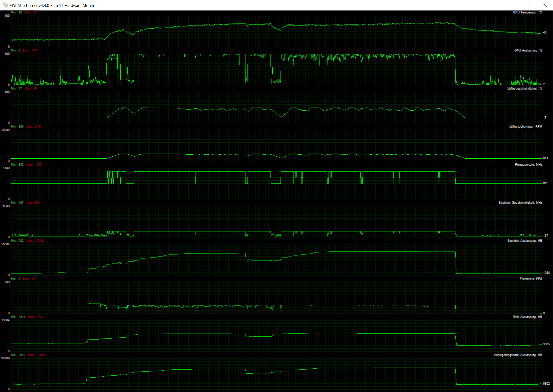Select the Auslagerungsdatei Auslastung graph label
The height and width of the screenshot is (392, 553).
(x=518, y=355)
